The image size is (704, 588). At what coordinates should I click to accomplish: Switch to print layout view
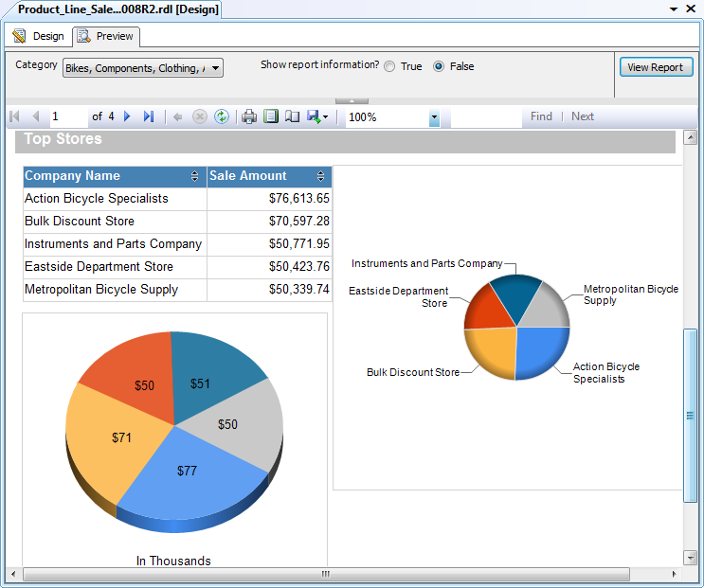pos(271,116)
